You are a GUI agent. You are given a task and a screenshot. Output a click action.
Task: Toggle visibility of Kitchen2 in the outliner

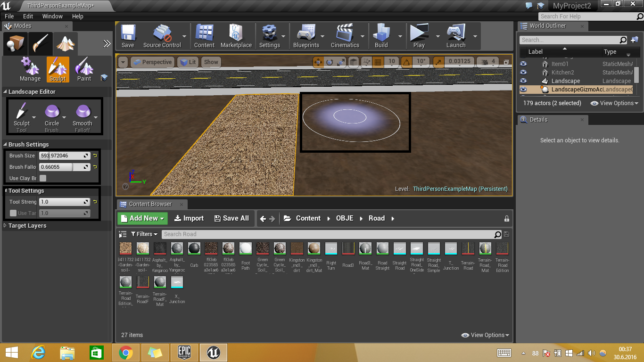tap(523, 73)
